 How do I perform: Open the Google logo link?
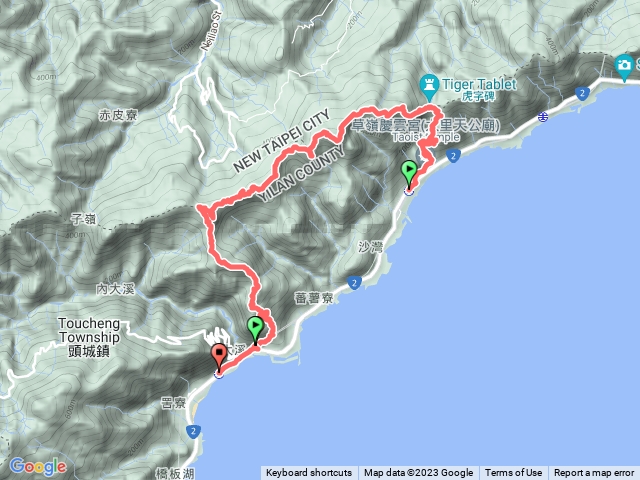38,466
